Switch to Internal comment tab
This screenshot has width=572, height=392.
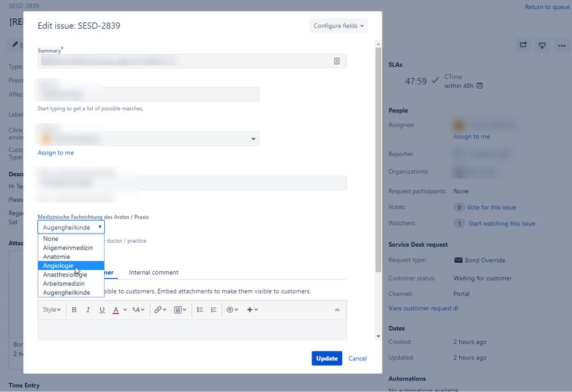click(153, 272)
